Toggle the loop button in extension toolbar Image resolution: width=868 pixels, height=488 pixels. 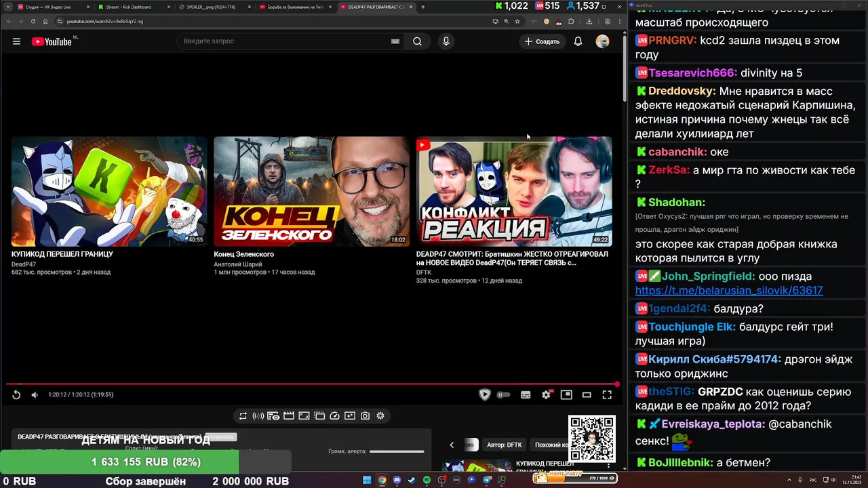[x=243, y=416]
